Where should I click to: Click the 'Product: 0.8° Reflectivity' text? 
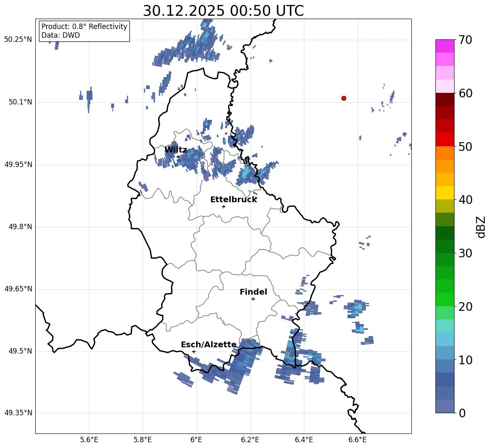click(84, 26)
